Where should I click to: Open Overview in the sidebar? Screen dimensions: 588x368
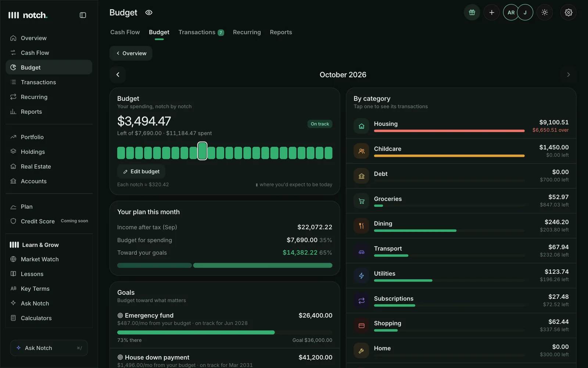point(49,38)
